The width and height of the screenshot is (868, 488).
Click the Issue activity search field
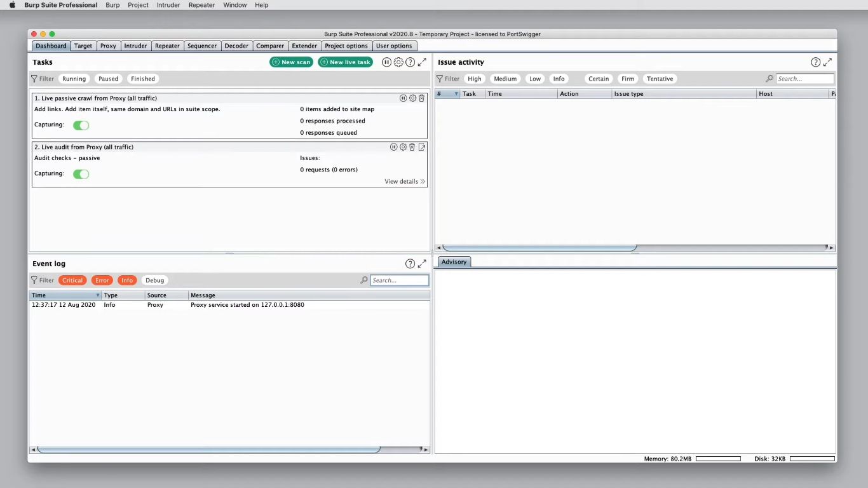804,78
